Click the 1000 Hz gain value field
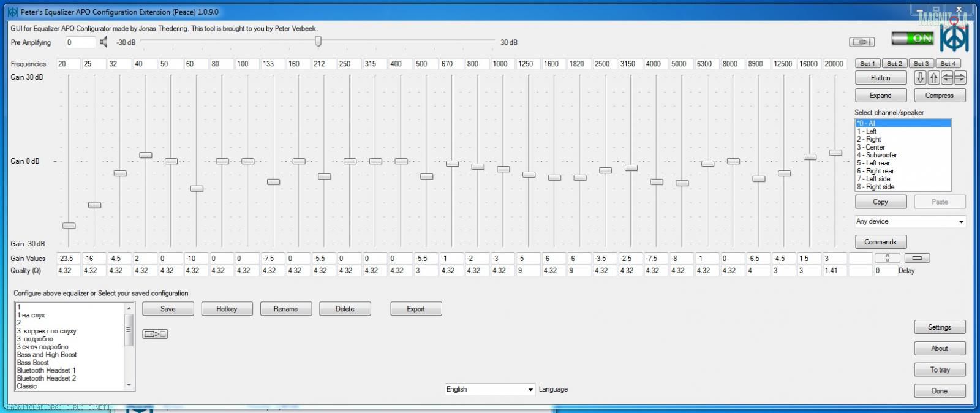The height and width of the screenshot is (413, 980). [x=502, y=259]
